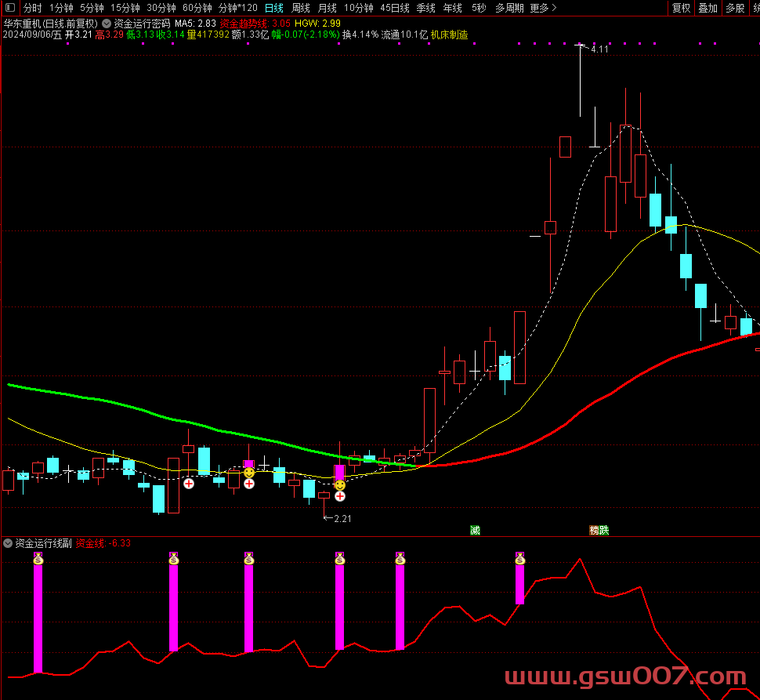The height and width of the screenshot is (700, 760).
Task: Click the rightmost money bag signal icon
Action: point(519,558)
